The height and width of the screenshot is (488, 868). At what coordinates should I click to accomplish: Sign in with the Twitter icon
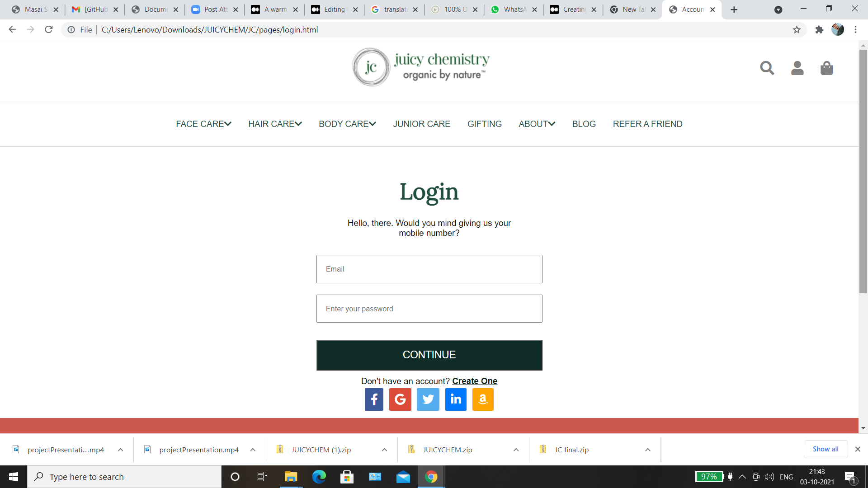point(428,399)
